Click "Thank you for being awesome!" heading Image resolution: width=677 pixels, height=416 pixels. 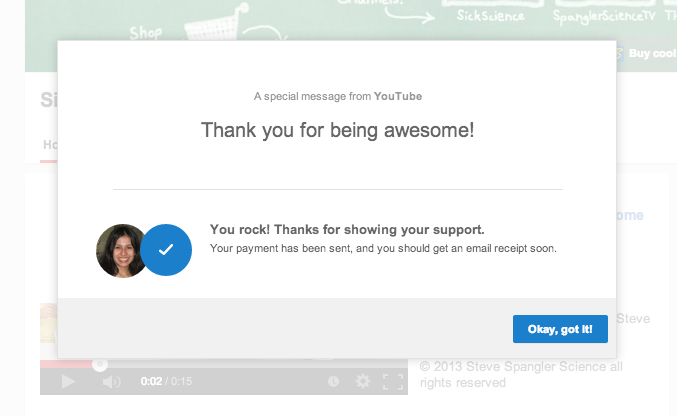click(338, 130)
